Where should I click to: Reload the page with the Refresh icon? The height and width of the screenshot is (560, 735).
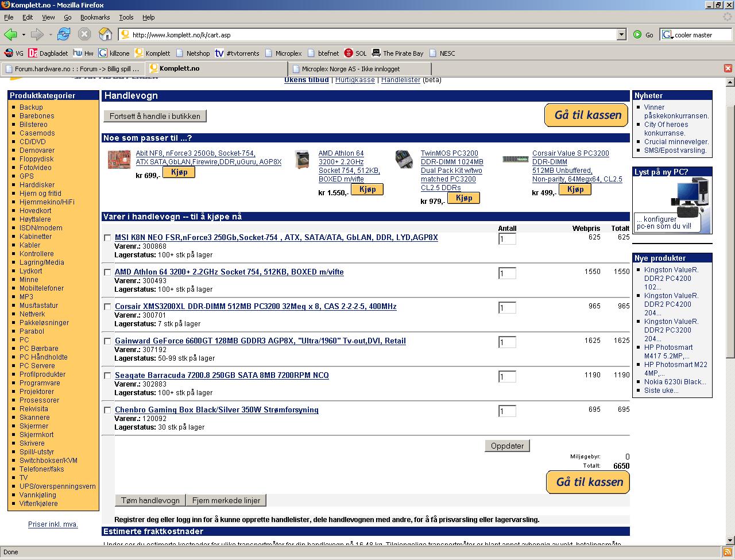coord(64,34)
